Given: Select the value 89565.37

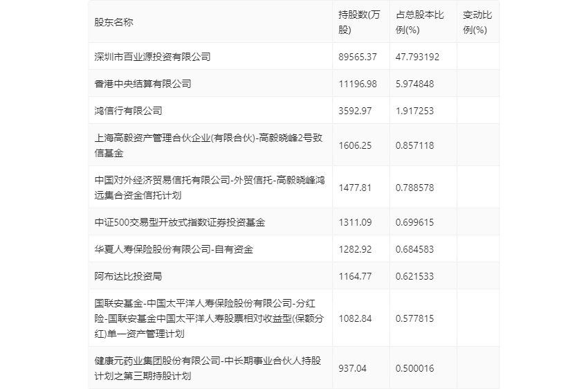Looking at the screenshot, I should [x=358, y=57].
